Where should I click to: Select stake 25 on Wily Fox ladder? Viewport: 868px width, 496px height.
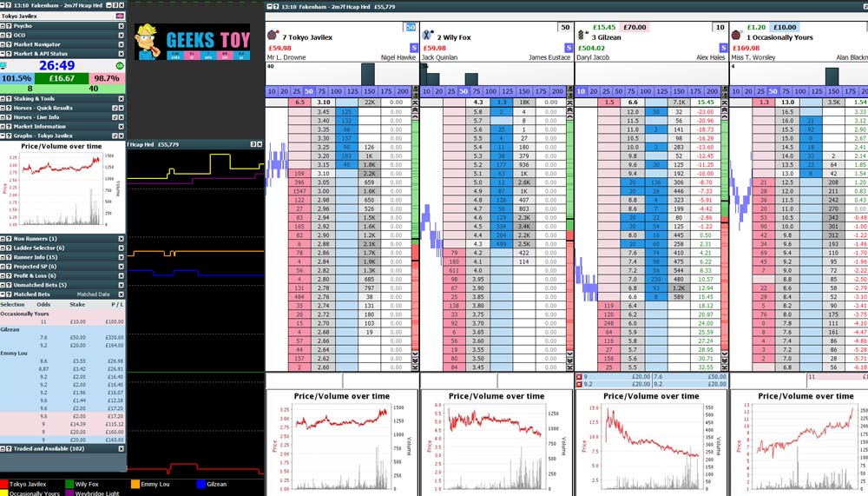pyautogui.click(x=451, y=91)
